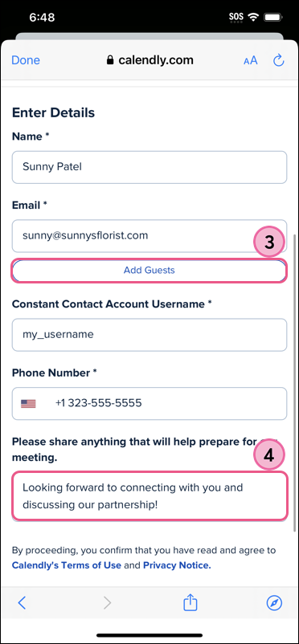Tap the share sheet icon

(190, 602)
